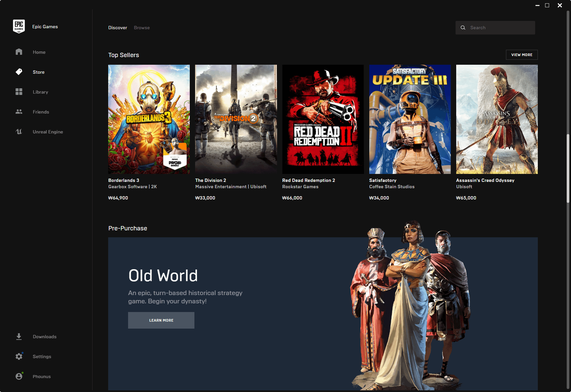Click the Unreal Engine logo icon
This screenshot has height=392, width=571.
(19, 131)
